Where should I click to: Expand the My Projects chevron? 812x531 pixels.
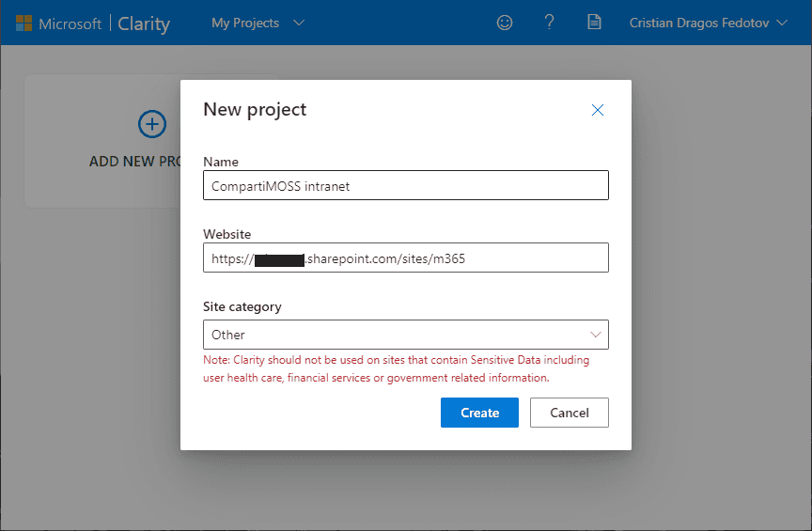coord(299,23)
